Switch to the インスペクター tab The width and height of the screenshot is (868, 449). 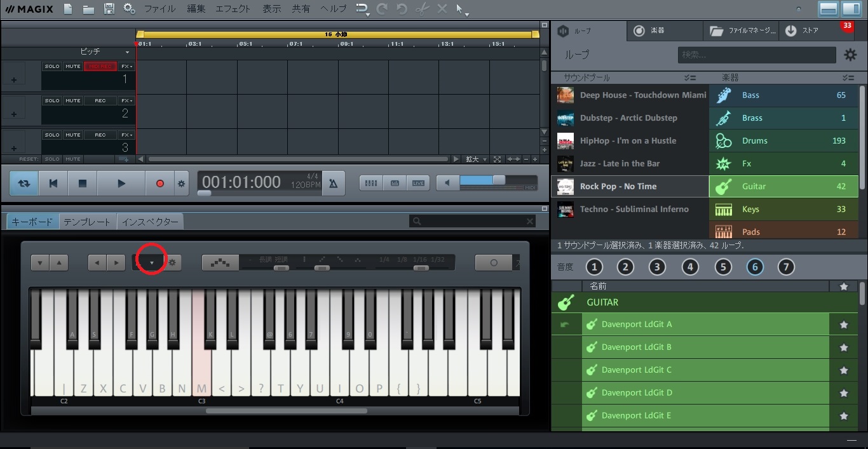pyautogui.click(x=150, y=222)
